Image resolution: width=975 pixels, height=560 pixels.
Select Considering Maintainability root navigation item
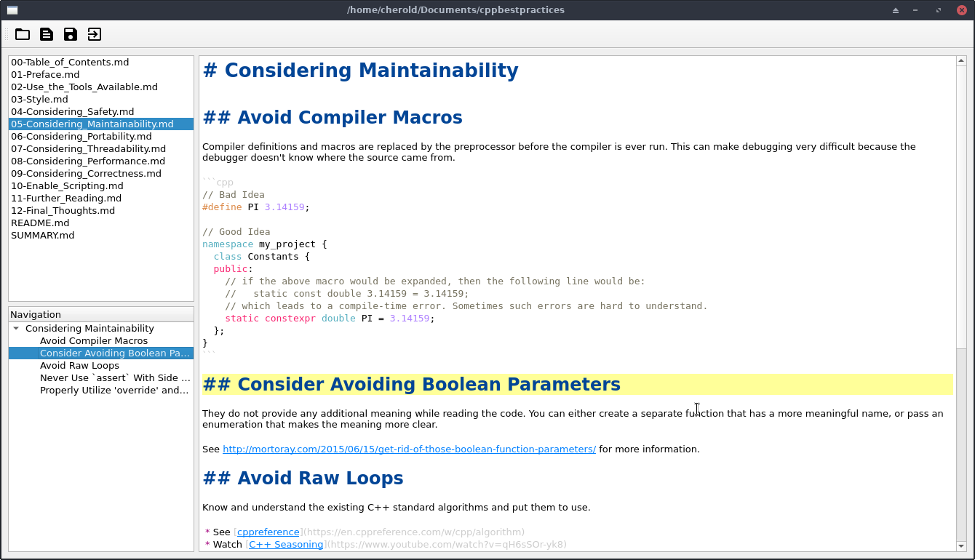(x=89, y=329)
